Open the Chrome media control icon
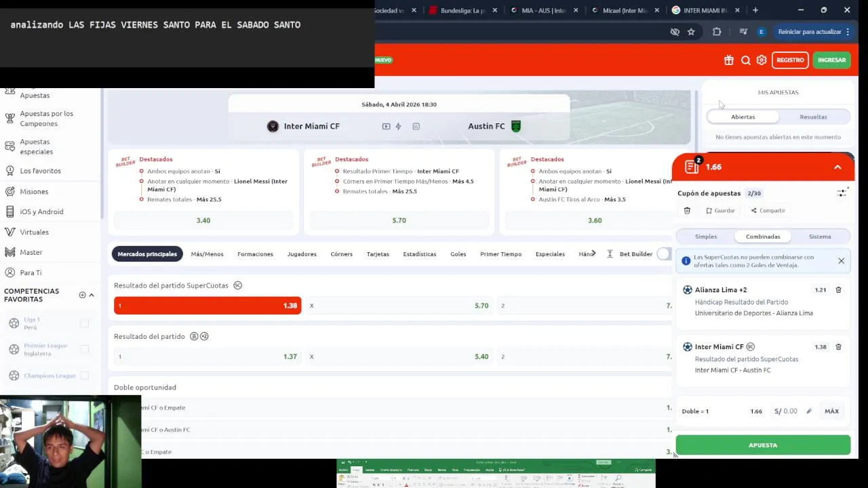Screen dimensions: 868x488 (x=743, y=32)
